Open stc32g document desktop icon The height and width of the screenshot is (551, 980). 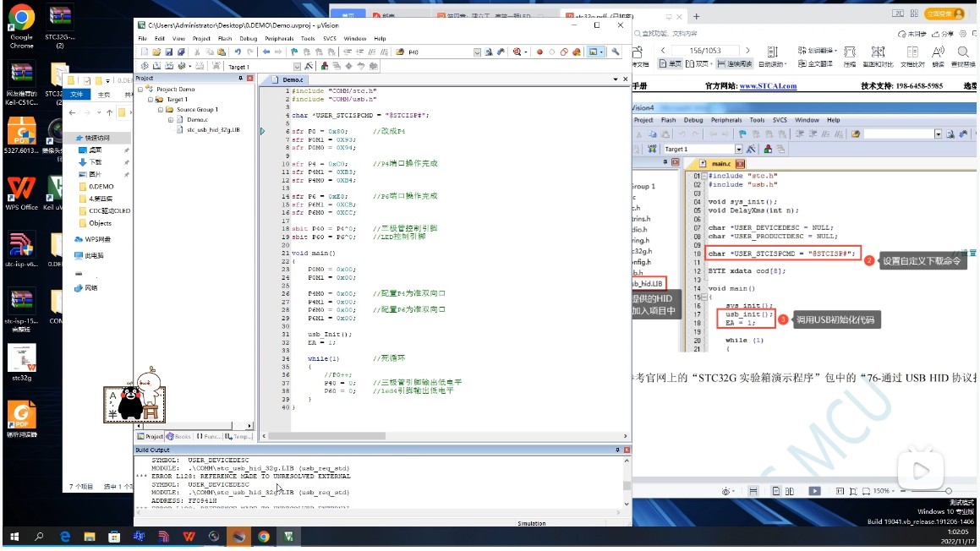click(x=21, y=363)
